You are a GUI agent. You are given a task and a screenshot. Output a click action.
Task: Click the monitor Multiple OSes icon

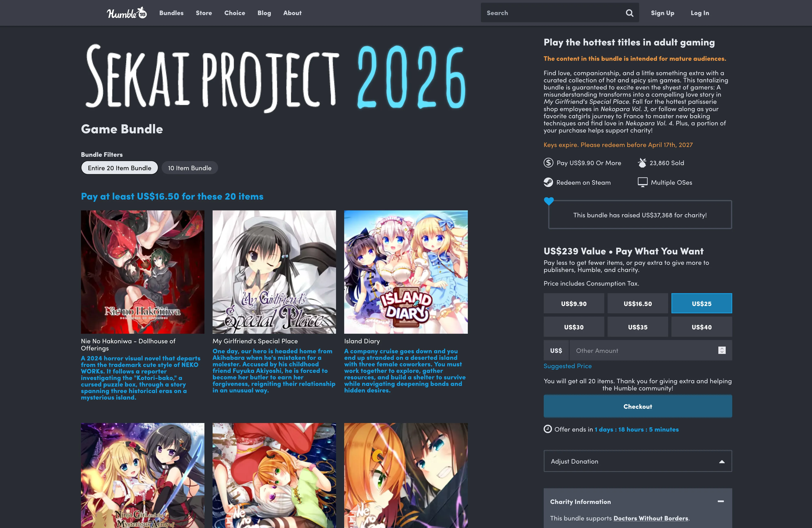pyautogui.click(x=642, y=182)
